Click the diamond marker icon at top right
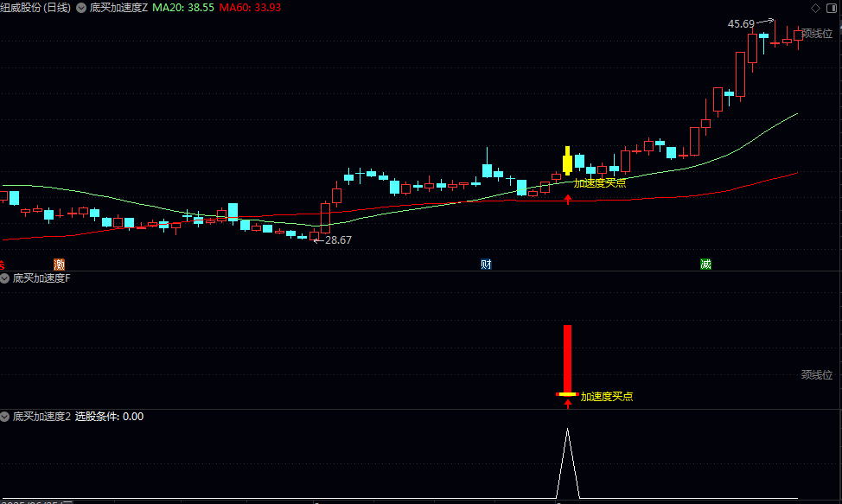842x504 pixels. pyautogui.click(x=816, y=8)
